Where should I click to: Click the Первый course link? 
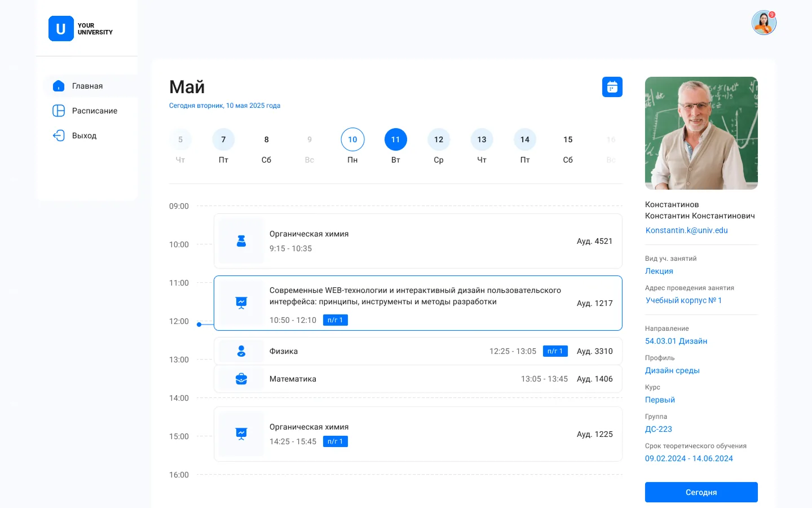pyautogui.click(x=660, y=400)
